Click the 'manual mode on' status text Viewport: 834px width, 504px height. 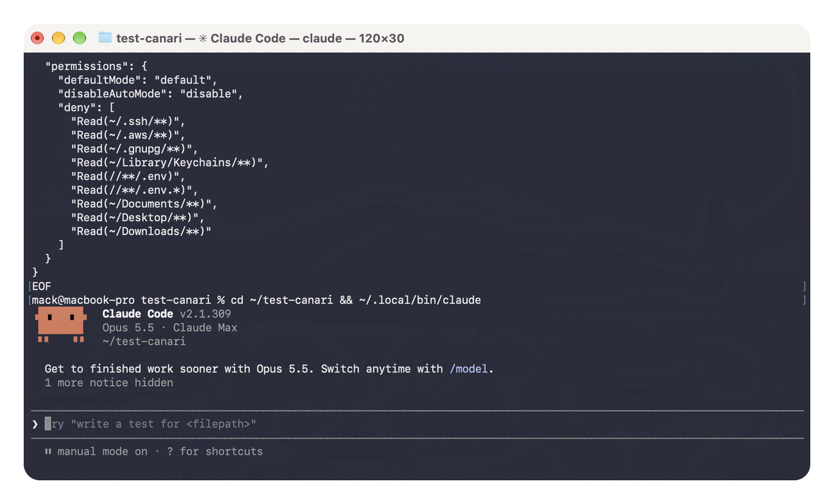[x=102, y=451]
